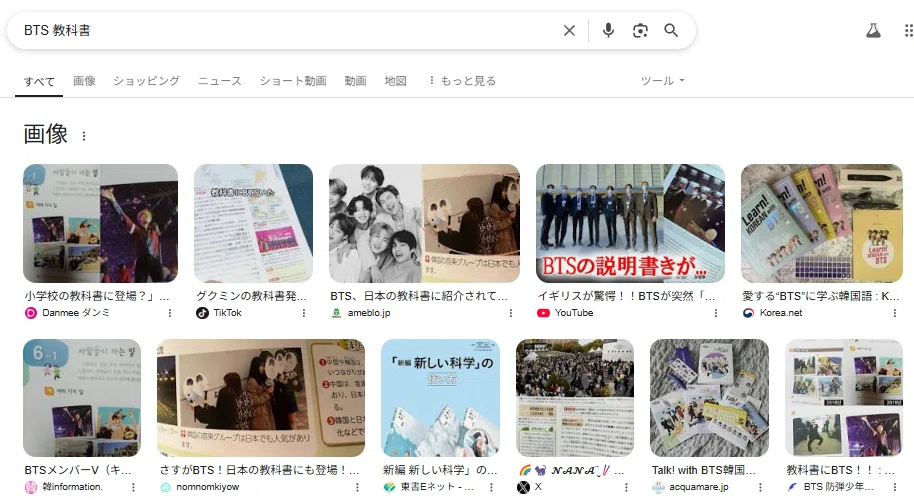This screenshot has width=914, height=503.
Task: Open 愛する"BTS"に学ぶ韓国語 title link
Action: 821,296
